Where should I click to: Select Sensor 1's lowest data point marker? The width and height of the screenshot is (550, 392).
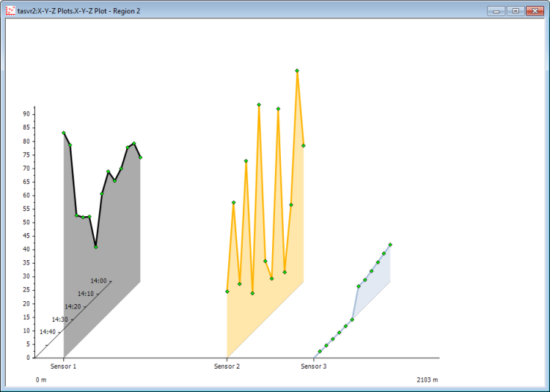point(96,248)
